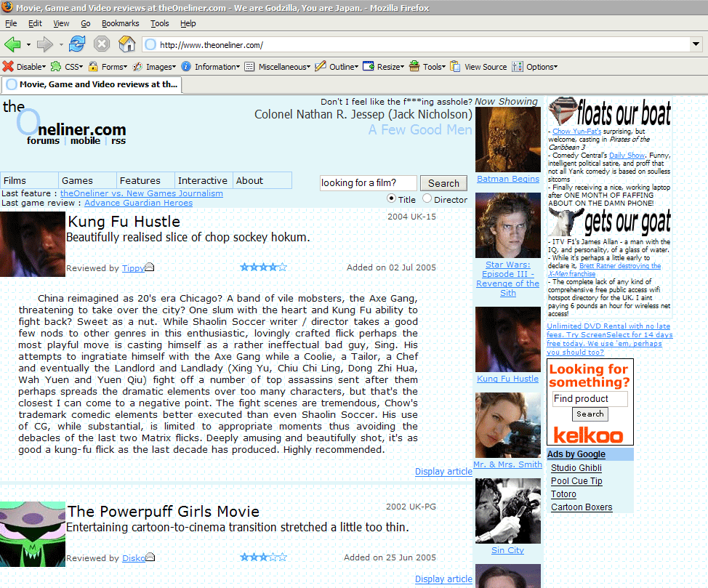Click the film Search button

pyautogui.click(x=443, y=183)
